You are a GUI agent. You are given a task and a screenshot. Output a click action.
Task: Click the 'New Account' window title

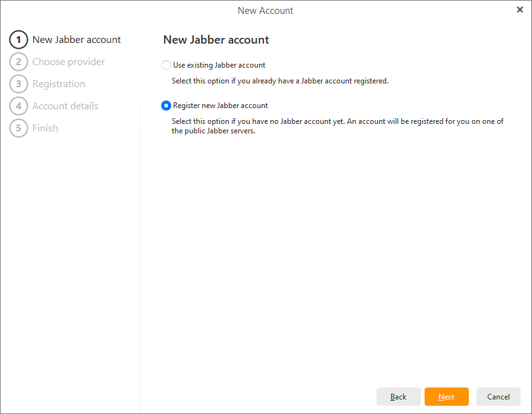pyautogui.click(x=265, y=11)
